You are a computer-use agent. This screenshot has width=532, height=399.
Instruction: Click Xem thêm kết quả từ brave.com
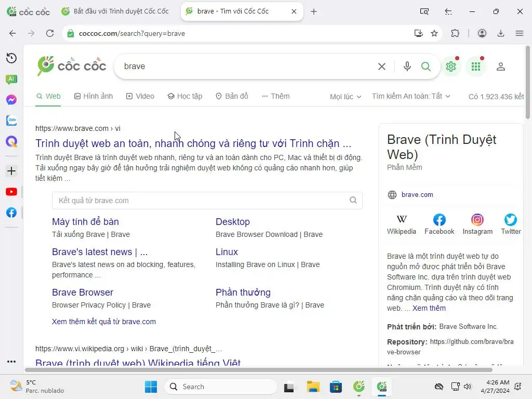[104, 322]
